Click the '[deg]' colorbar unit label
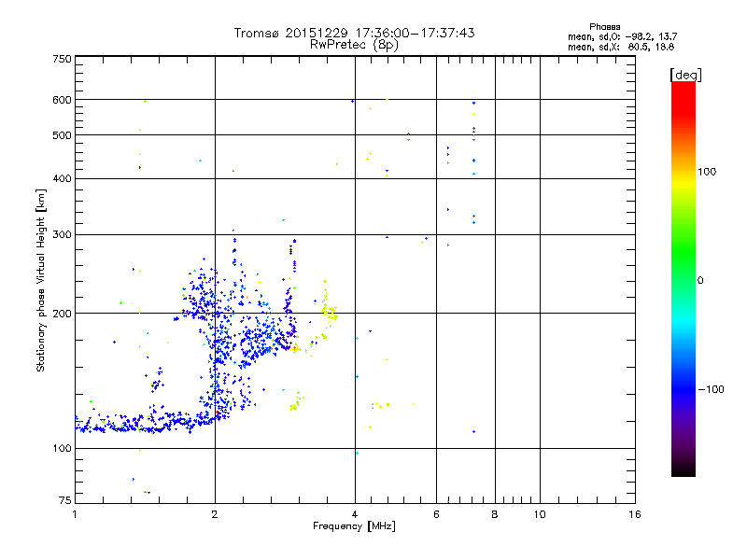Screen dimensions: 747x560 (685, 75)
